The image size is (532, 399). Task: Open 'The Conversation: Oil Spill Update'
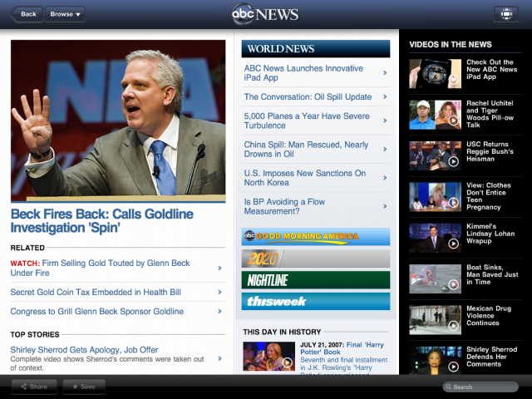pyautogui.click(x=308, y=97)
